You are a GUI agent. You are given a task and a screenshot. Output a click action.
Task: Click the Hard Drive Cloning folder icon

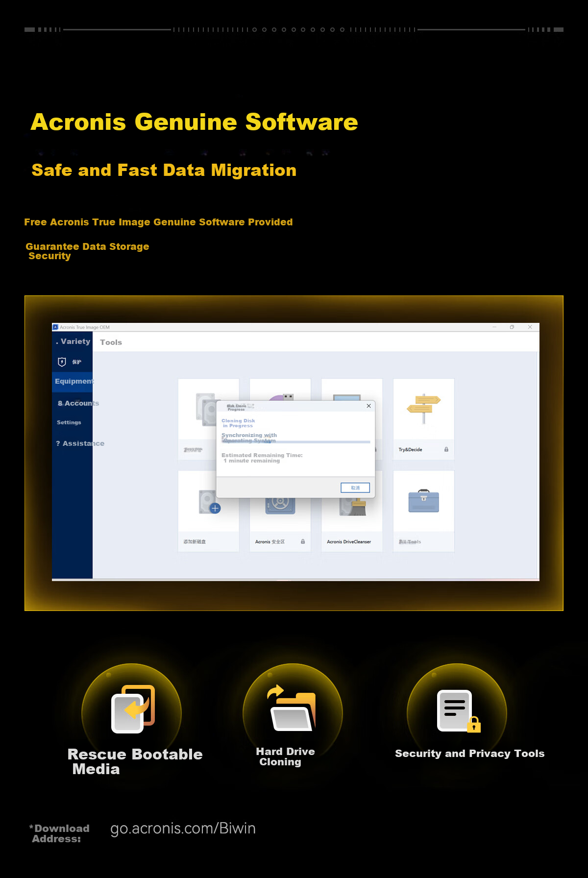[292, 708]
